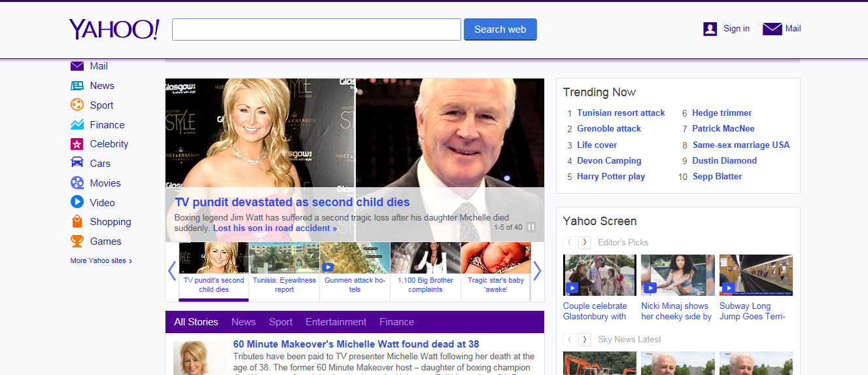Open trending topic Same-sex marriage USA
The image size is (868, 375).
tap(741, 145)
